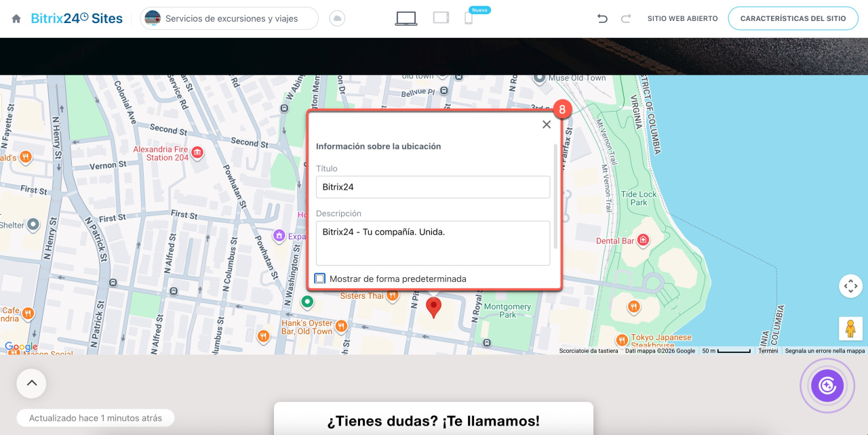Screen dimensions: 868x435
Task: Click the scroll-up chevron button
Action: point(31,384)
